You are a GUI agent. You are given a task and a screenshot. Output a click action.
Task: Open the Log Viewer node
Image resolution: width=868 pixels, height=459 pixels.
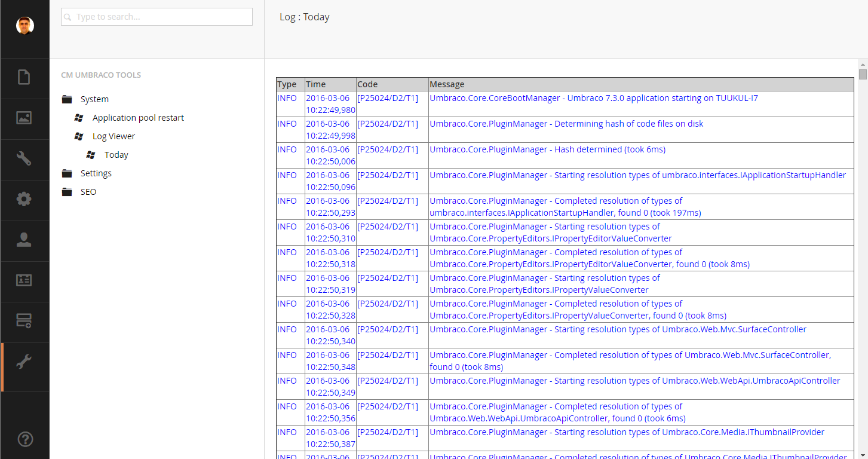pos(114,136)
